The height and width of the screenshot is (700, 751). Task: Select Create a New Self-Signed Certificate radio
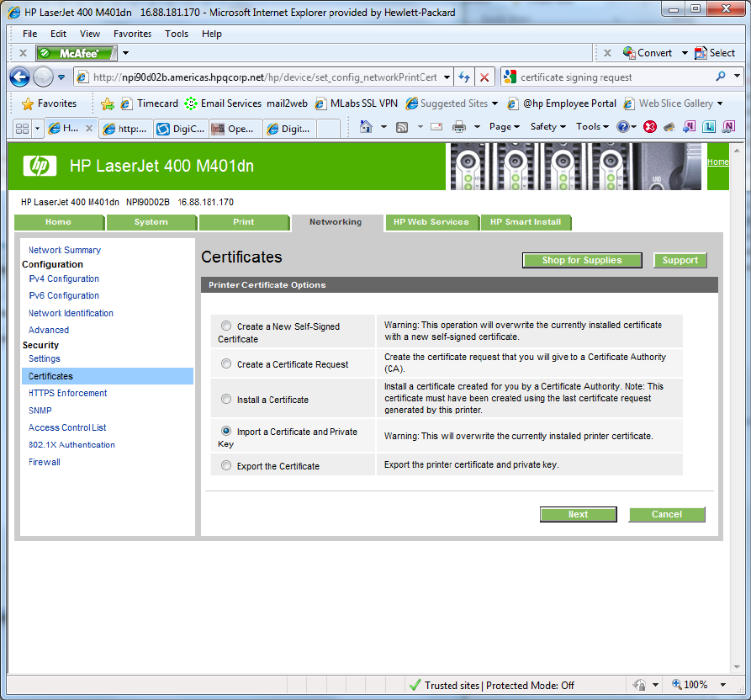click(x=226, y=326)
